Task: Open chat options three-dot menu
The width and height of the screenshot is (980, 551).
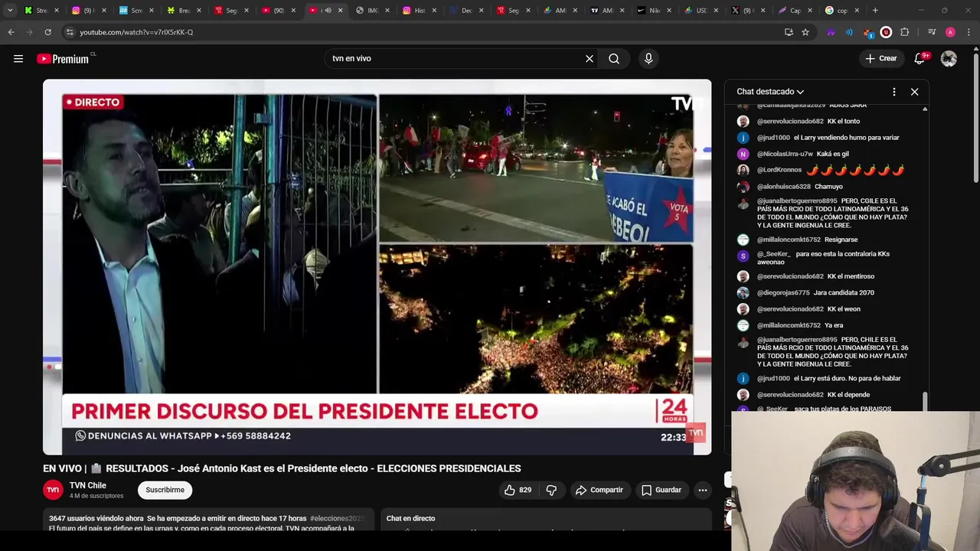Action: click(x=893, y=92)
